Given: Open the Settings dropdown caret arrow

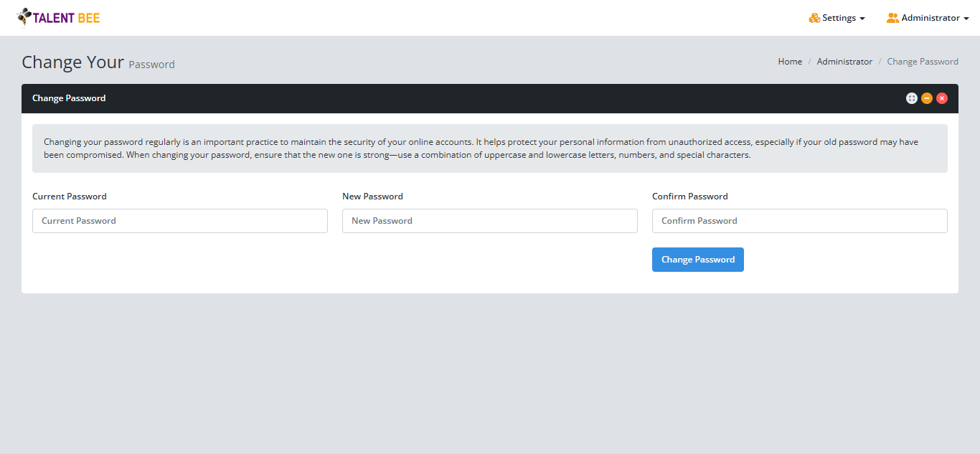Looking at the screenshot, I should tap(862, 19).
